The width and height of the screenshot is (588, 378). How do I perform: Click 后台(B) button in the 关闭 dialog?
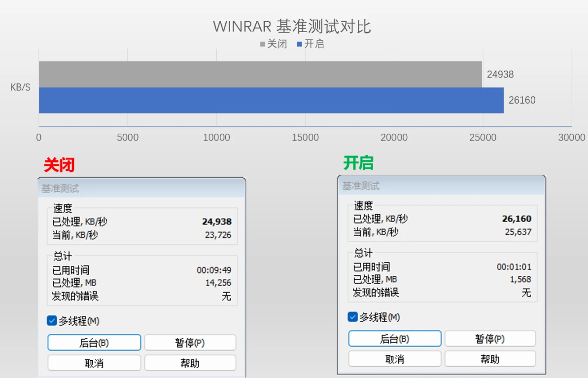pos(94,342)
